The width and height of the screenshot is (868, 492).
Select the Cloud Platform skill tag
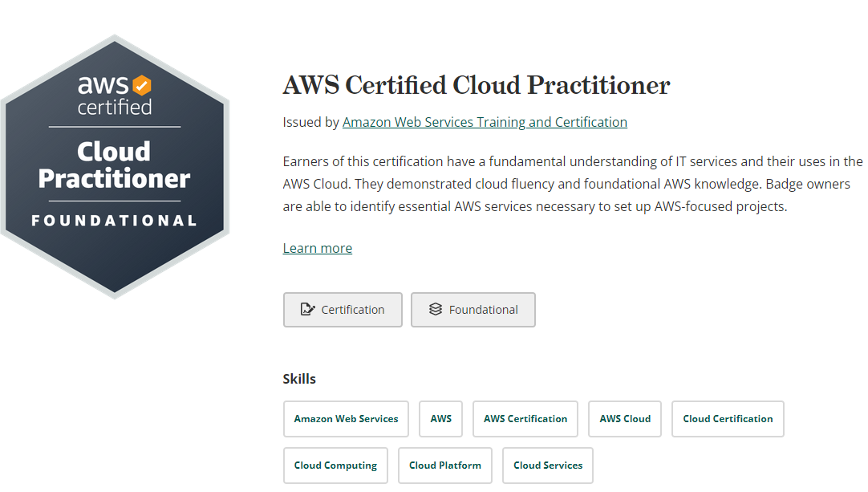tap(444, 465)
